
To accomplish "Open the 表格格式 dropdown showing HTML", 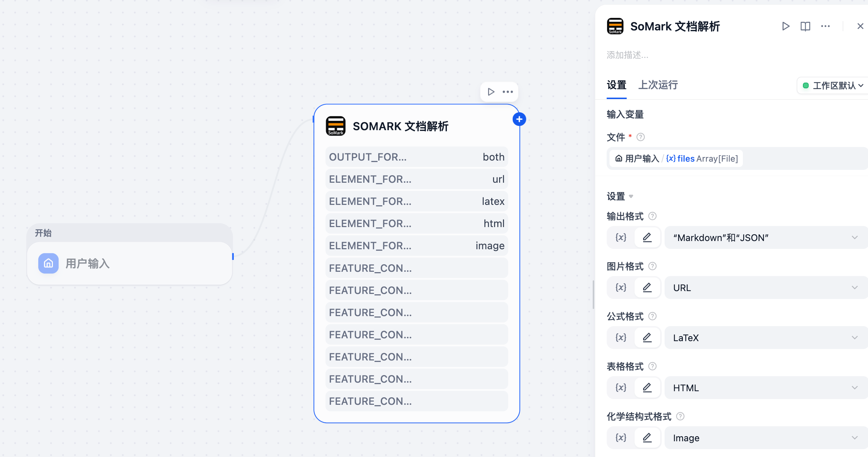I will [x=766, y=388].
